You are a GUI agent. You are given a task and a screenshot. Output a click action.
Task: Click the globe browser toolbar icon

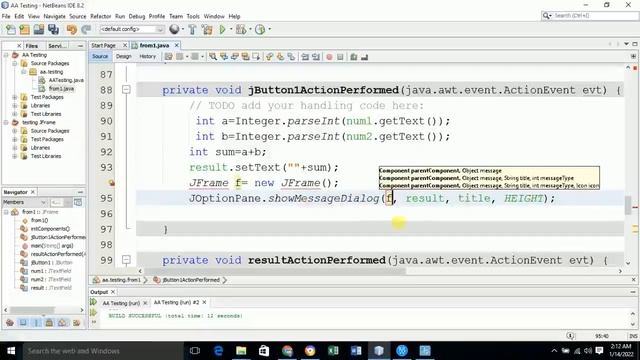pyautogui.click(x=174, y=29)
